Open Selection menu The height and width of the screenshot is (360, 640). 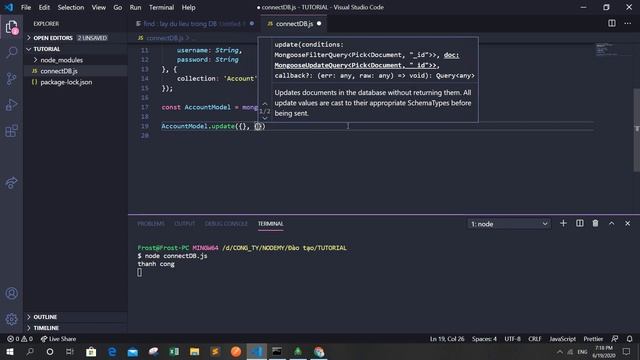click(71, 7)
